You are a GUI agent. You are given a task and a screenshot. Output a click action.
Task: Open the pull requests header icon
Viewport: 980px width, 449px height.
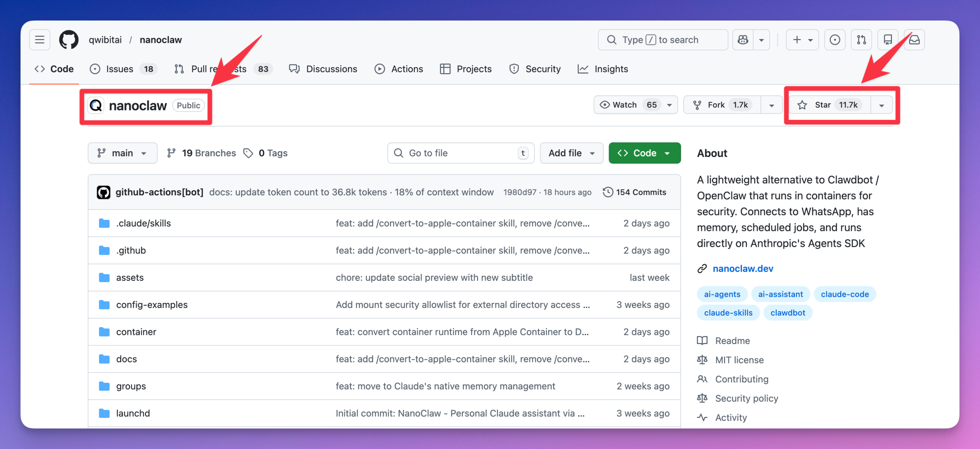tap(861, 40)
